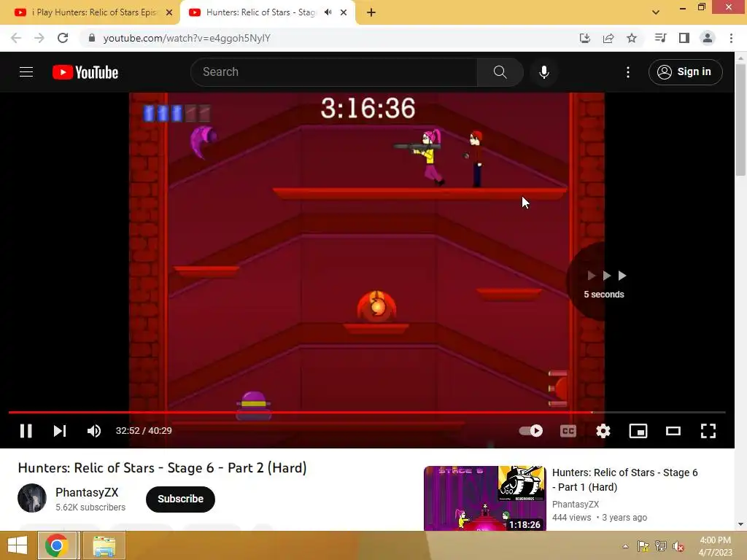Open the PhantasyZX channel avatar

[x=32, y=498]
